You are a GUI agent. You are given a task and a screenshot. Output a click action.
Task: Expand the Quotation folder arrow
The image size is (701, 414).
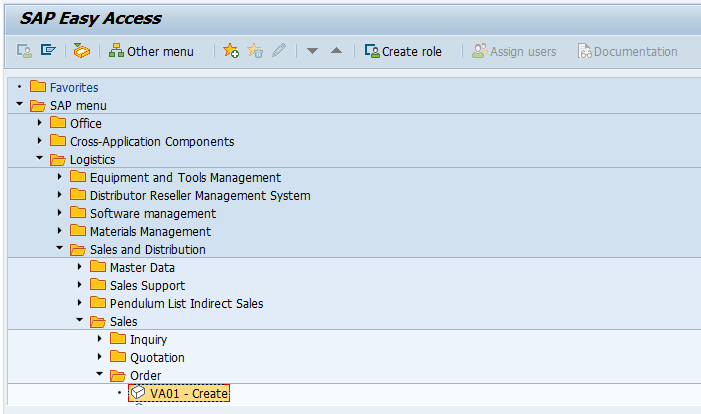pyautogui.click(x=100, y=358)
